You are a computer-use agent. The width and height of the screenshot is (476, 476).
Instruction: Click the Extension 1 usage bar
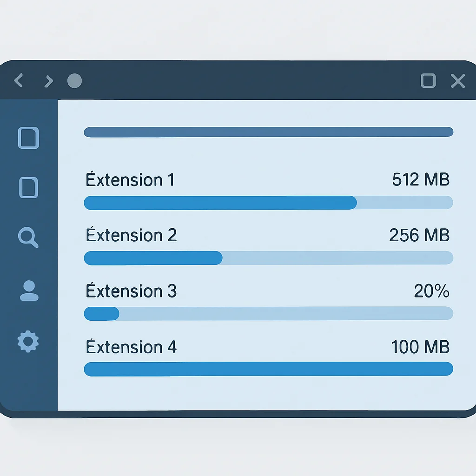[268, 203]
